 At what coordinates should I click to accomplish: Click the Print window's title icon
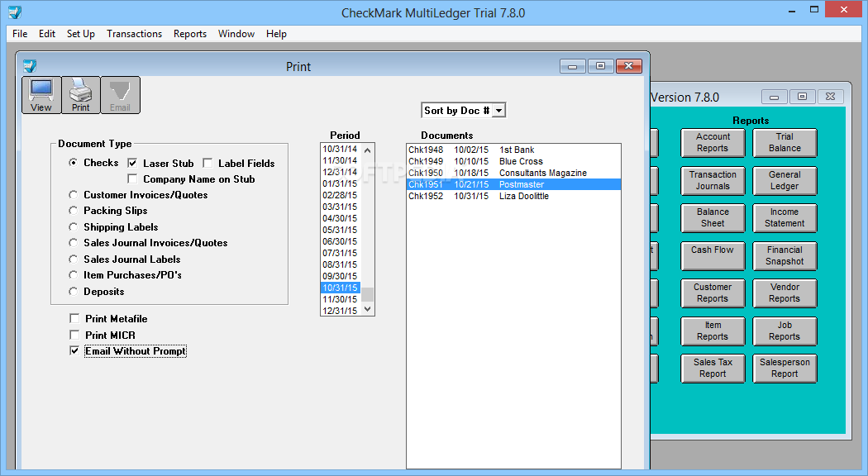coord(29,66)
